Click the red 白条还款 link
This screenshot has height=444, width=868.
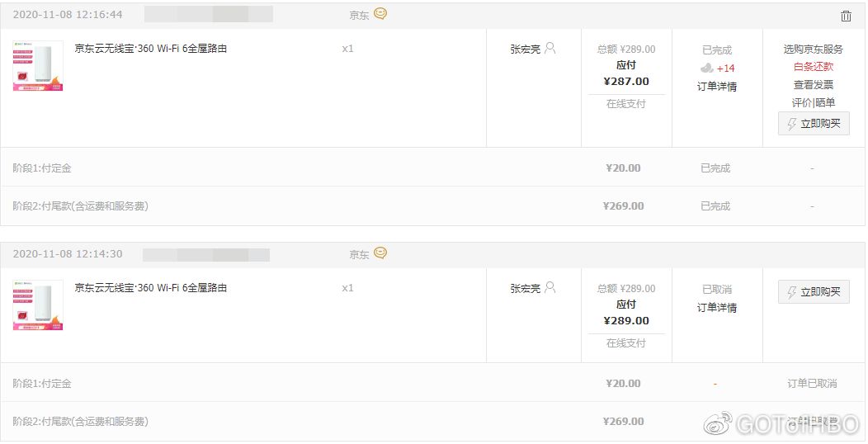(x=813, y=67)
